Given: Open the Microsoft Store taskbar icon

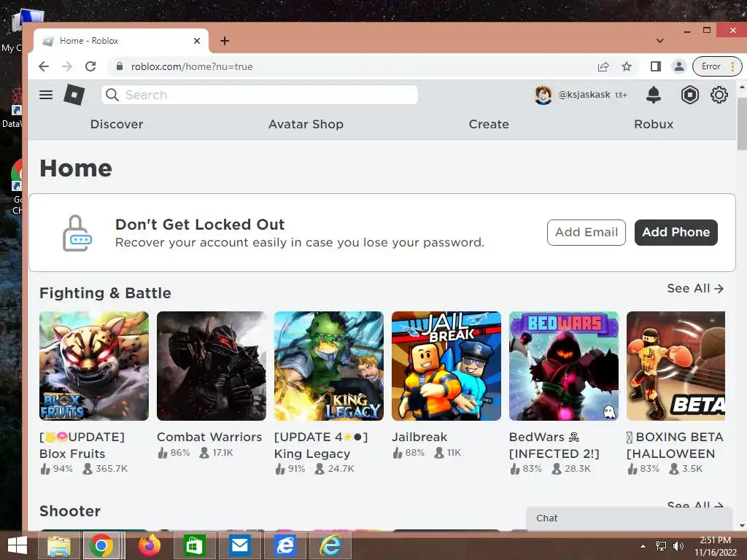Looking at the screenshot, I should pos(193,545).
